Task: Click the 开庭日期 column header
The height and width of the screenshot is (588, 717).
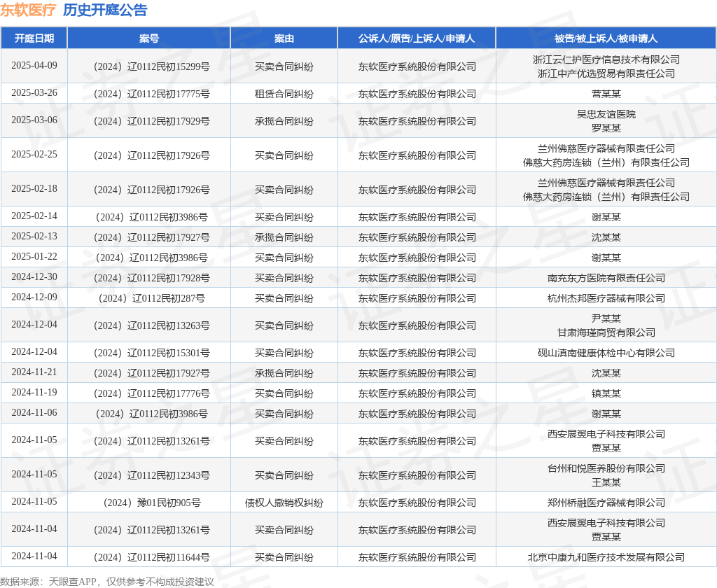Action: [x=34, y=38]
